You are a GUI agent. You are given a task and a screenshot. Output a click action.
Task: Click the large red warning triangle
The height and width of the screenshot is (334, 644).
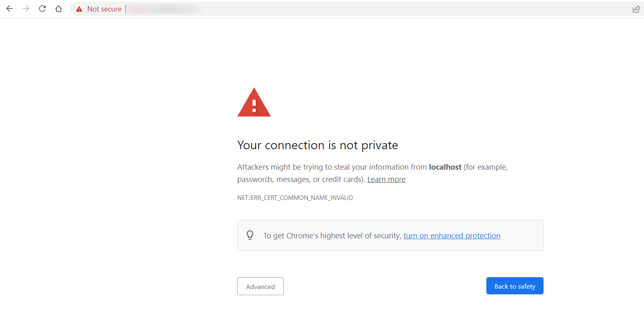254,102
